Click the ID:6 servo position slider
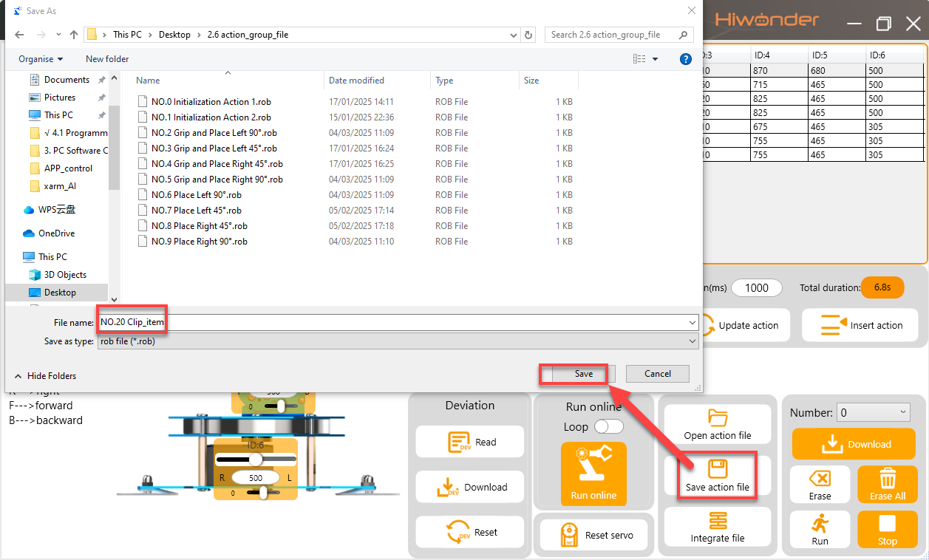The image size is (929, 560). [255, 460]
